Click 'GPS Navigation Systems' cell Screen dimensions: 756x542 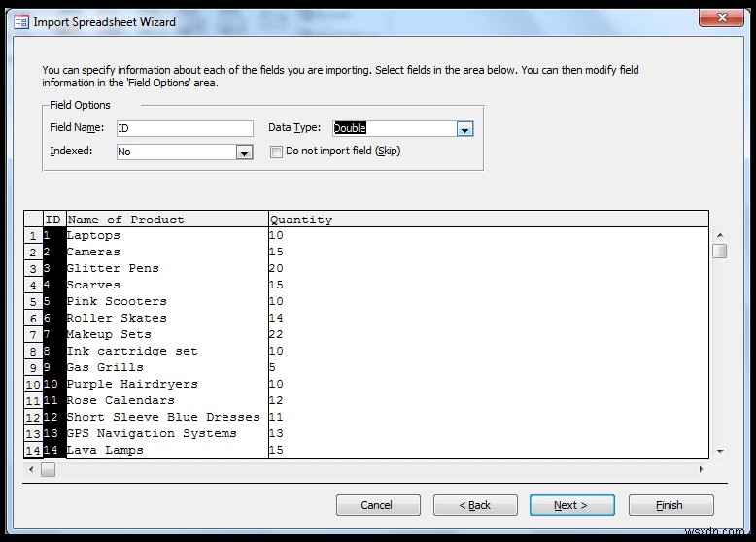[x=167, y=433]
